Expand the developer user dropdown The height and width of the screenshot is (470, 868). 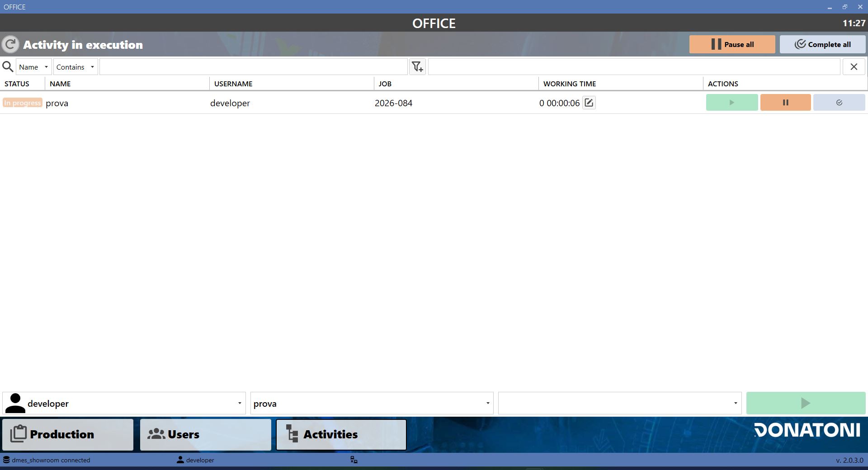pos(124,403)
